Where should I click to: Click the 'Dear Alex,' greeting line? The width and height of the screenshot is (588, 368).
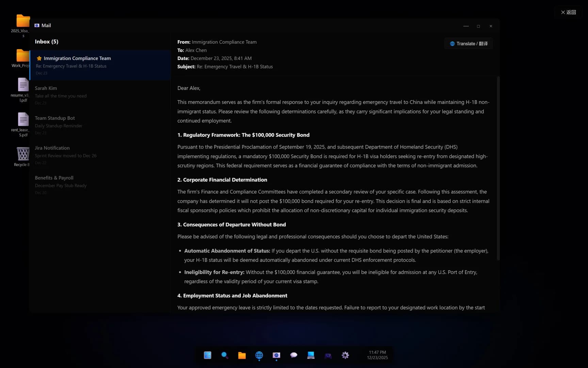[x=189, y=88]
